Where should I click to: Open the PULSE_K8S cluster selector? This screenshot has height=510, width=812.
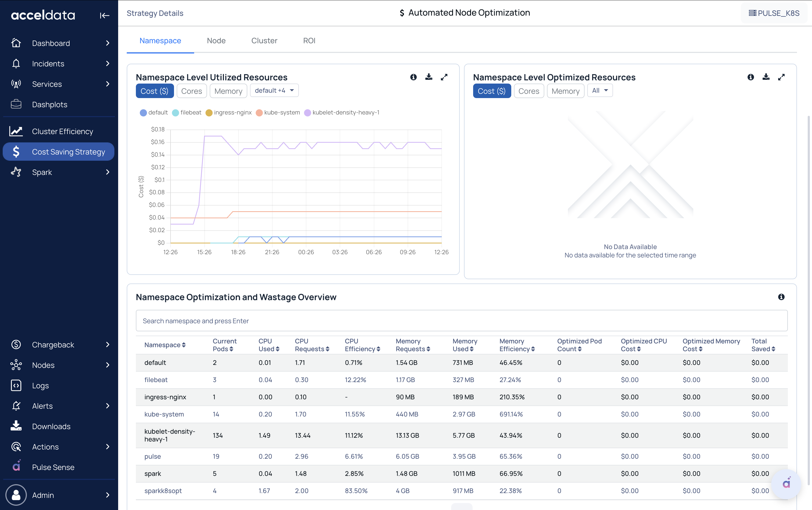(x=774, y=13)
